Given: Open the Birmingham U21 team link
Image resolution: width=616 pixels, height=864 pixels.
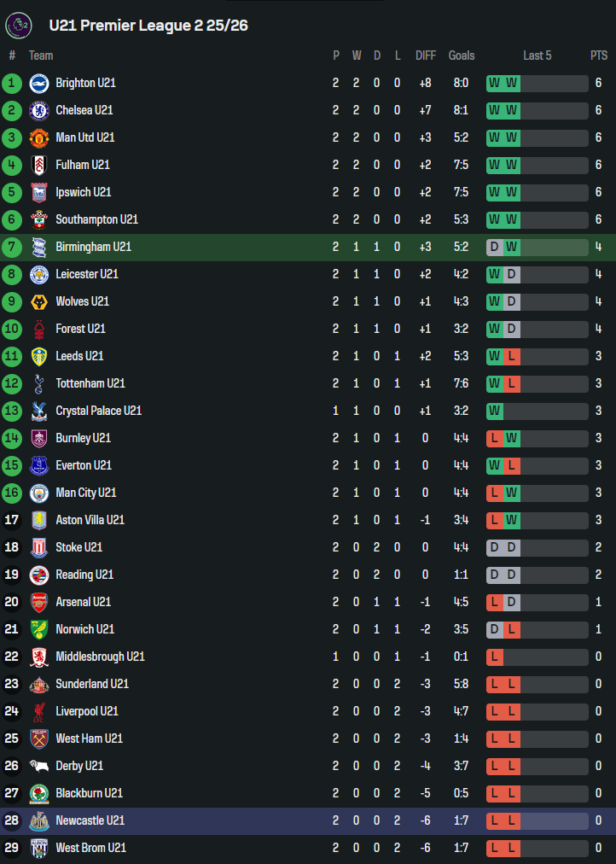Looking at the screenshot, I should 94,247.
